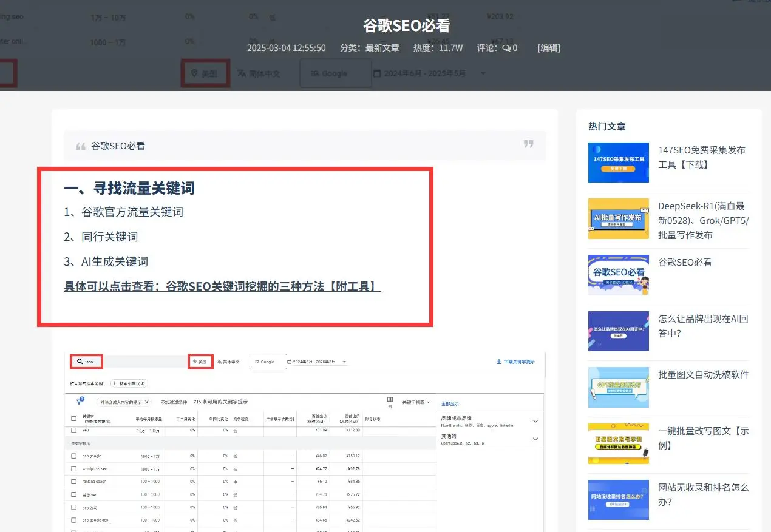Image resolution: width=771 pixels, height=532 pixels.
Task: Tick the select-all checkbox beside 关键字 header
Action: point(74,419)
